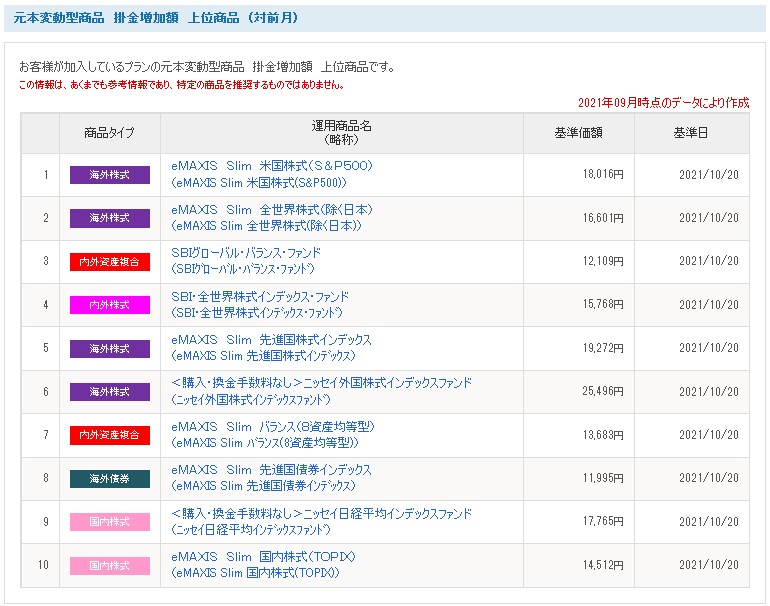The height and width of the screenshot is (606, 770).
Task: Click 海外株式 badge in row 6
Action: point(110,392)
